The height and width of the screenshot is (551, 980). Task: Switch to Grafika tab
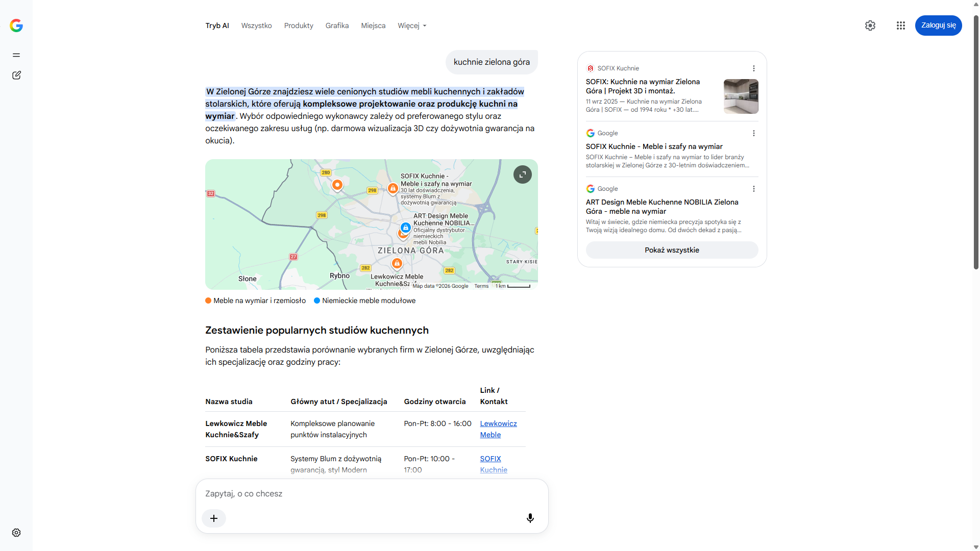[337, 26]
